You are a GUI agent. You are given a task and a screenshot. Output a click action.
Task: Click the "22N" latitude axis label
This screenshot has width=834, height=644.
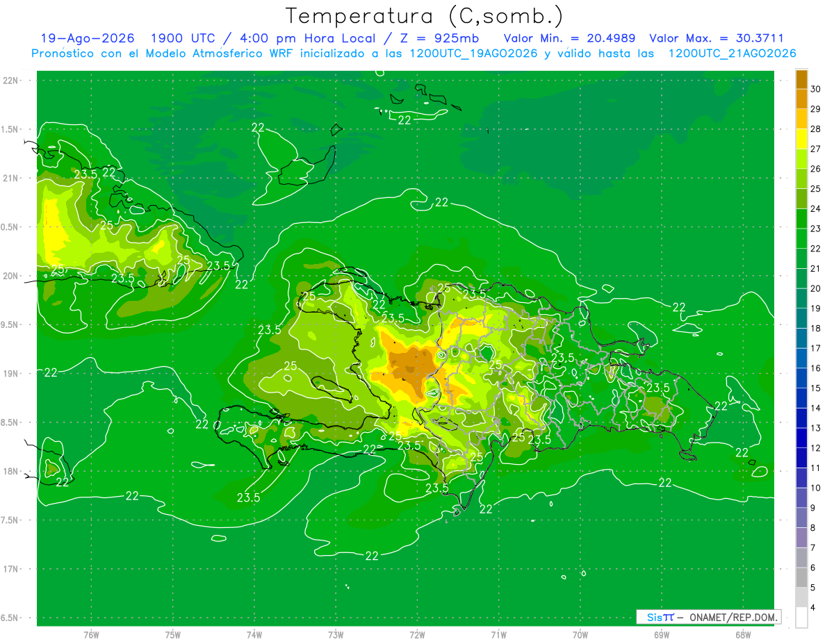pyautogui.click(x=11, y=81)
